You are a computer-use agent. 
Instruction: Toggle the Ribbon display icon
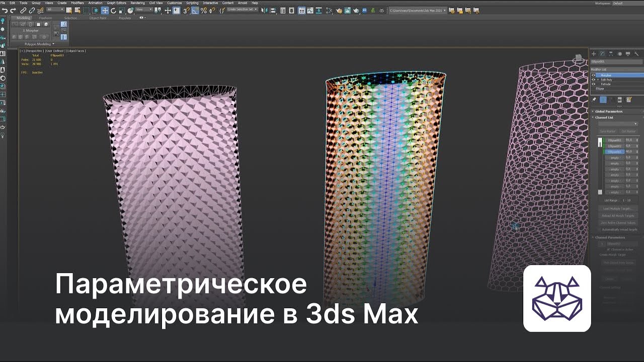302,11
